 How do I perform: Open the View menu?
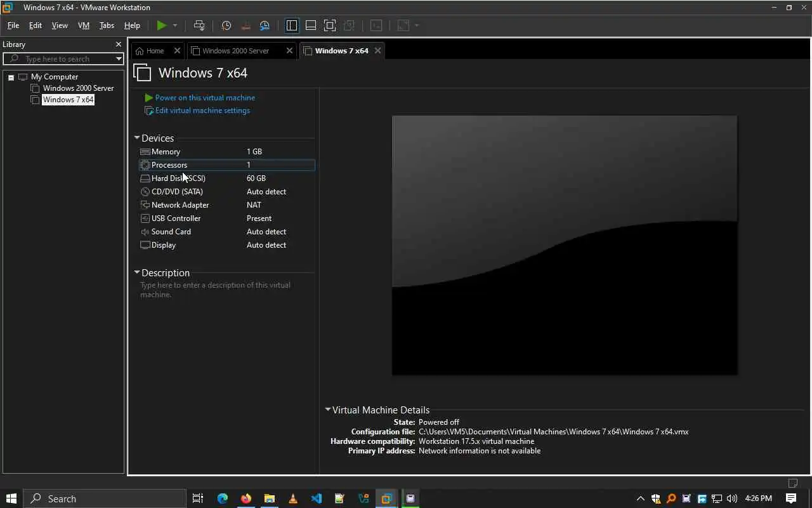click(x=60, y=25)
